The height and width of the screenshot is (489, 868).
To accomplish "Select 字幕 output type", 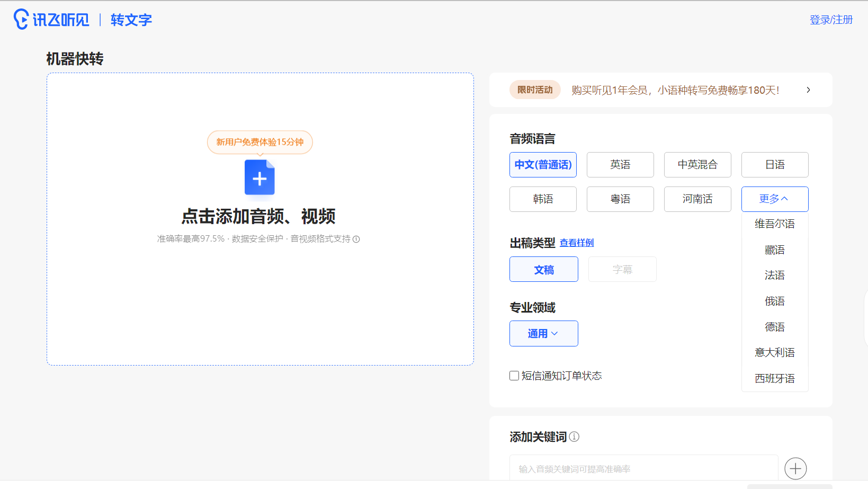I will pyautogui.click(x=622, y=269).
